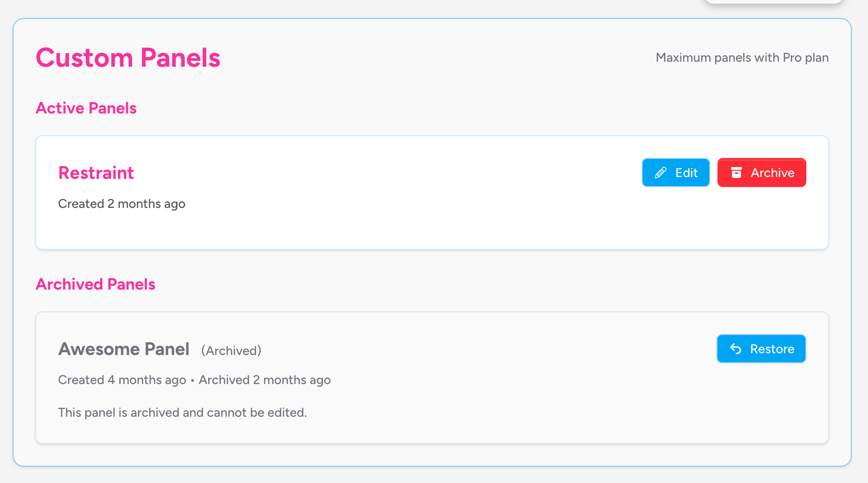Select the Edit button for Restraint panel
The height and width of the screenshot is (483, 868).
pyautogui.click(x=675, y=172)
